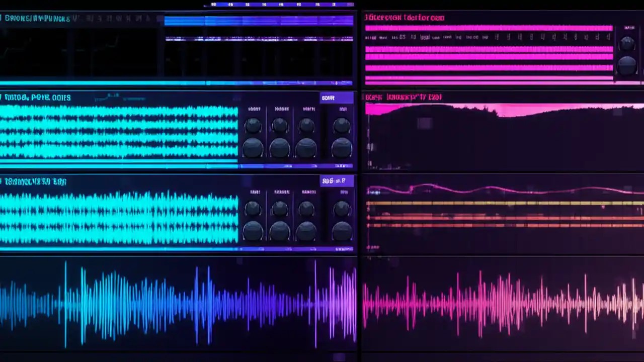Toggle the leftmost blue marker in the top strip
The image size is (644, 362).
point(213,5)
